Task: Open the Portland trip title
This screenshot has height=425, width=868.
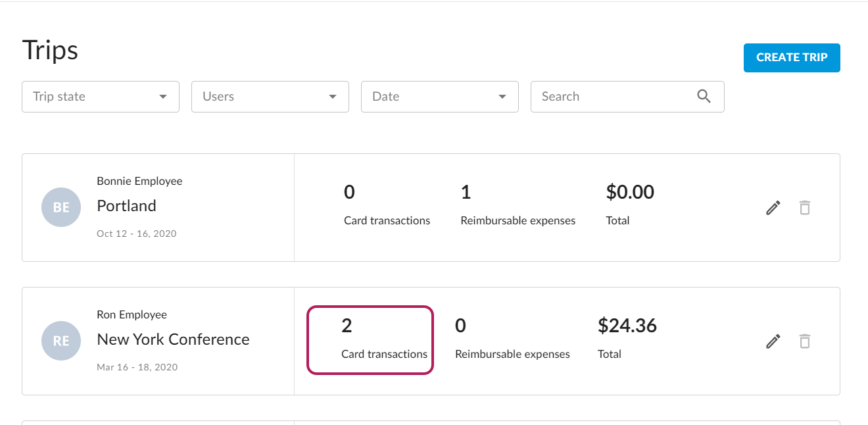Action: pos(126,206)
